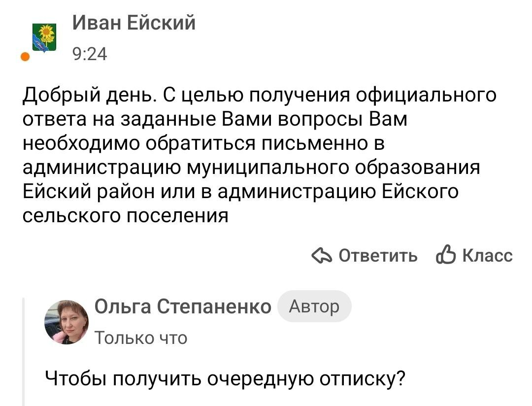
Task: Open Ольга Степаненко's profile avatar
Action: point(66,320)
